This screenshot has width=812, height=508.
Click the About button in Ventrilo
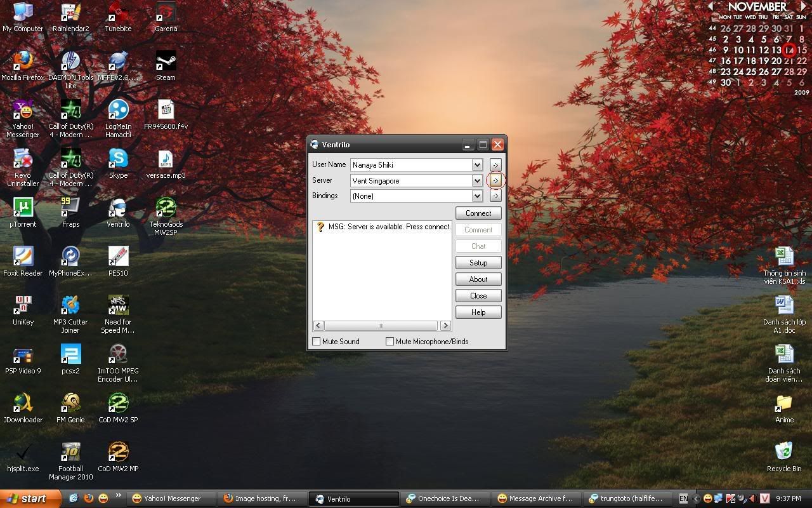click(x=478, y=279)
